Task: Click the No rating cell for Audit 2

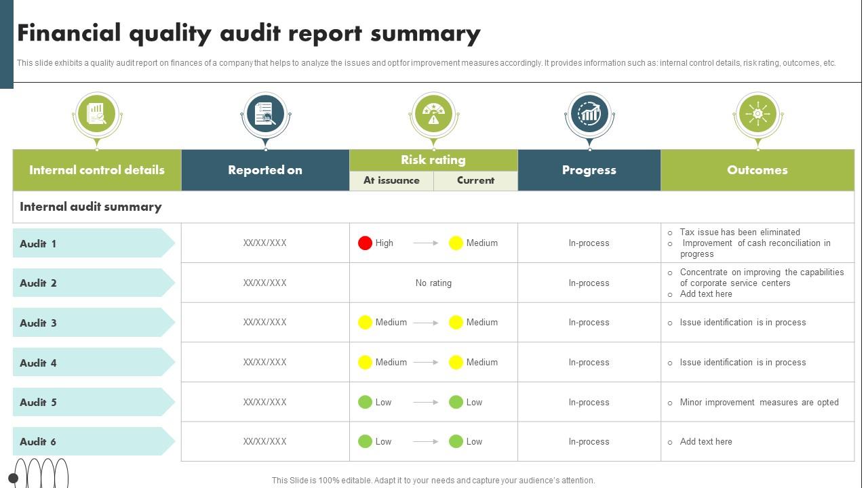Action: tap(433, 283)
